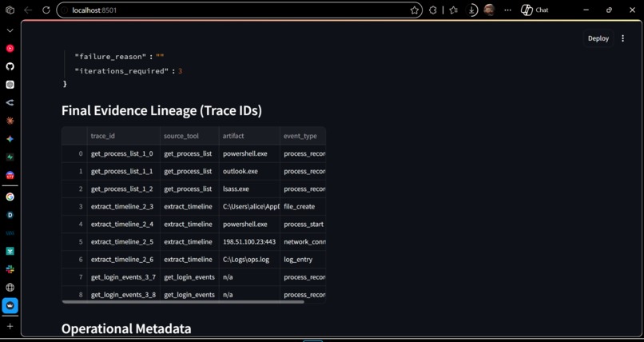Open the workspaces icon at top-left
The image size is (644, 342).
pos(10,10)
